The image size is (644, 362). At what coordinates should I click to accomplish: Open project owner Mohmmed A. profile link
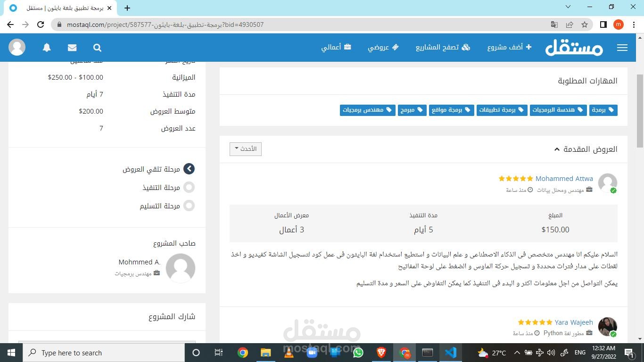coord(140,262)
